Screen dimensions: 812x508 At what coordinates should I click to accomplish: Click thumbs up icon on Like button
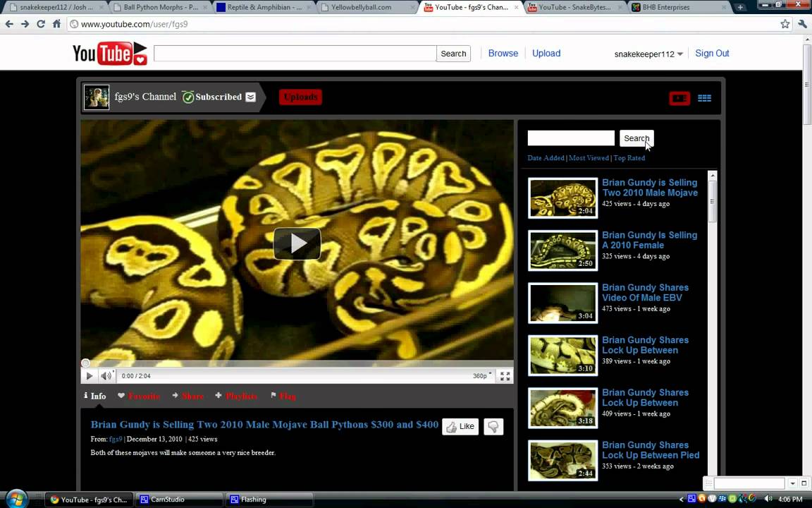[452, 427]
